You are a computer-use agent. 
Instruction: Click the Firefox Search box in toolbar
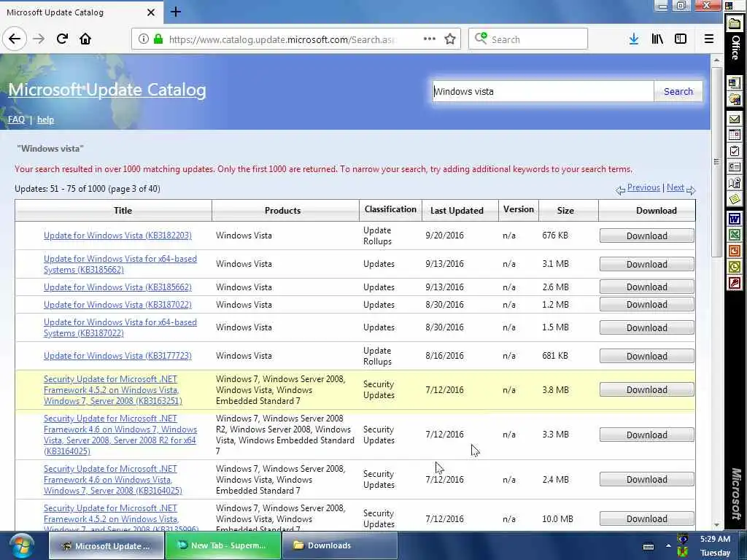528,39
